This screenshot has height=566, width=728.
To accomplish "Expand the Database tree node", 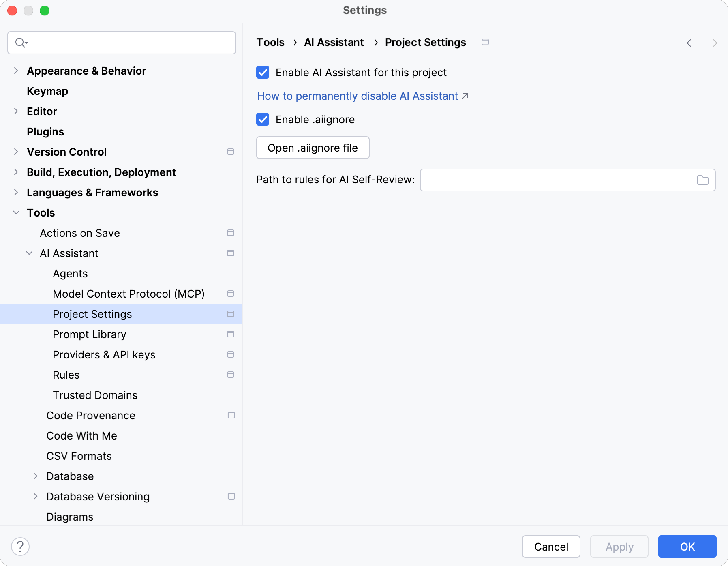I will 36,476.
